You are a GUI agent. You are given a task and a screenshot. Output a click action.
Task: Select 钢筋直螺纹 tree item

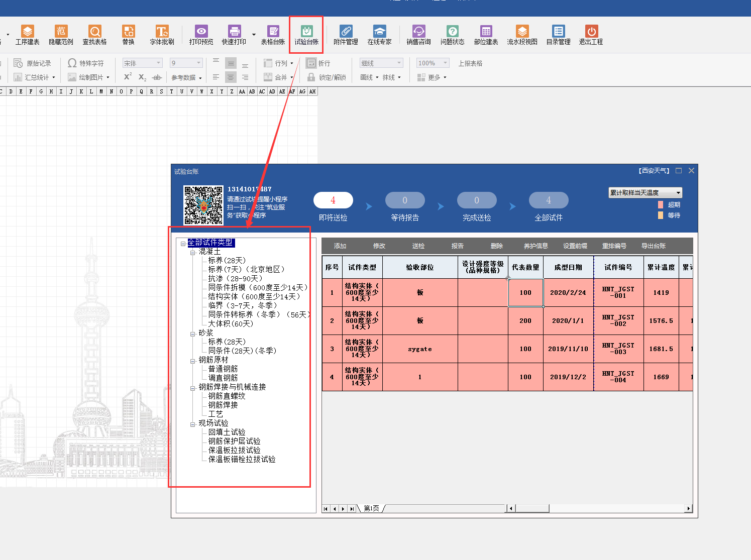[x=227, y=396]
